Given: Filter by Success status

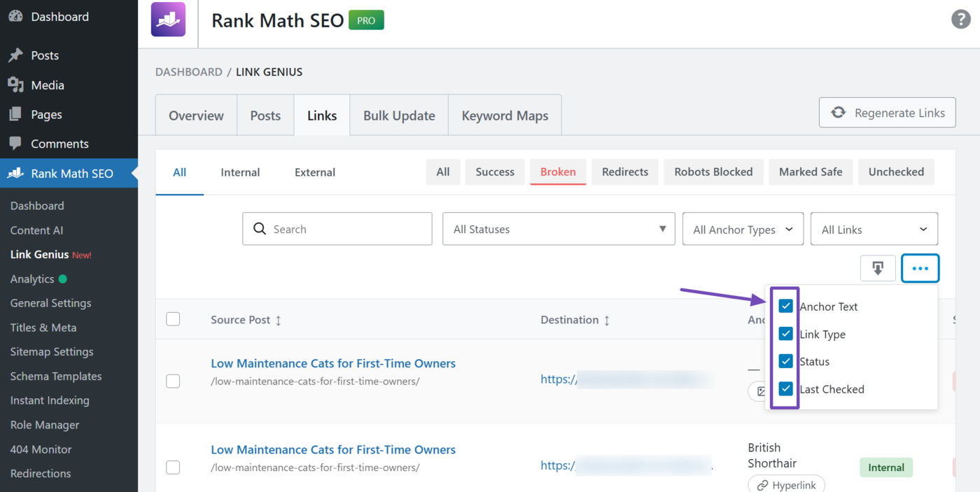Looking at the screenshot, I should (495, 171).
